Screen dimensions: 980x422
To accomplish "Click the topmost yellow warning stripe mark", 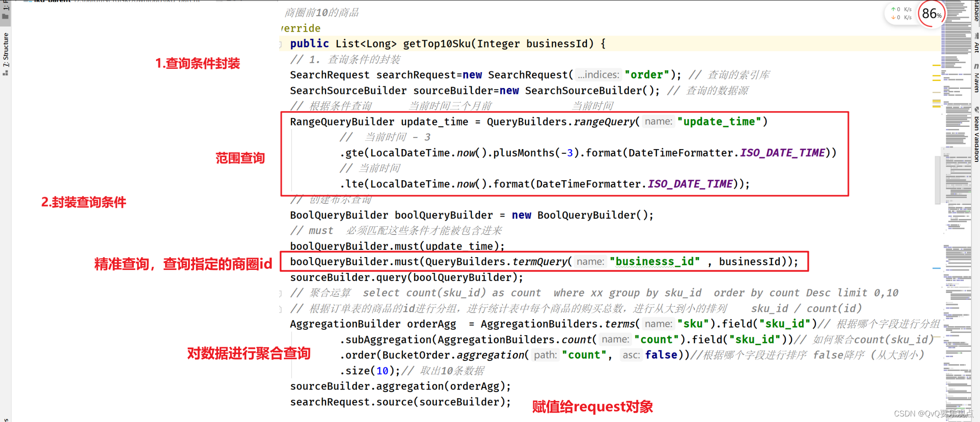I will [936, 66].
